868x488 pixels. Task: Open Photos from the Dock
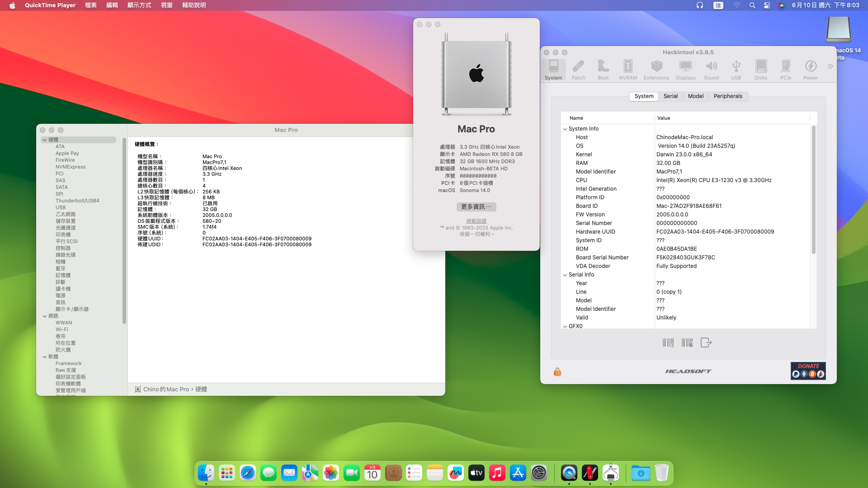pyautogui.click(x=331, y=473)
